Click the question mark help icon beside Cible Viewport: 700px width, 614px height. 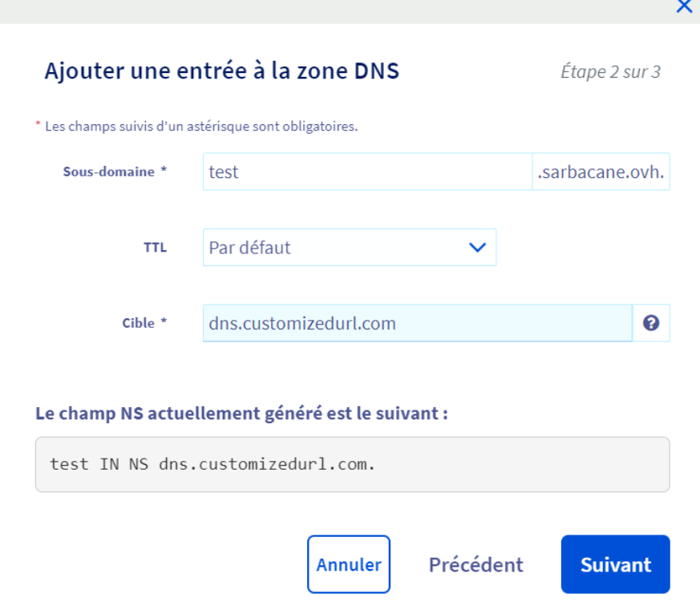coord(651,323)
